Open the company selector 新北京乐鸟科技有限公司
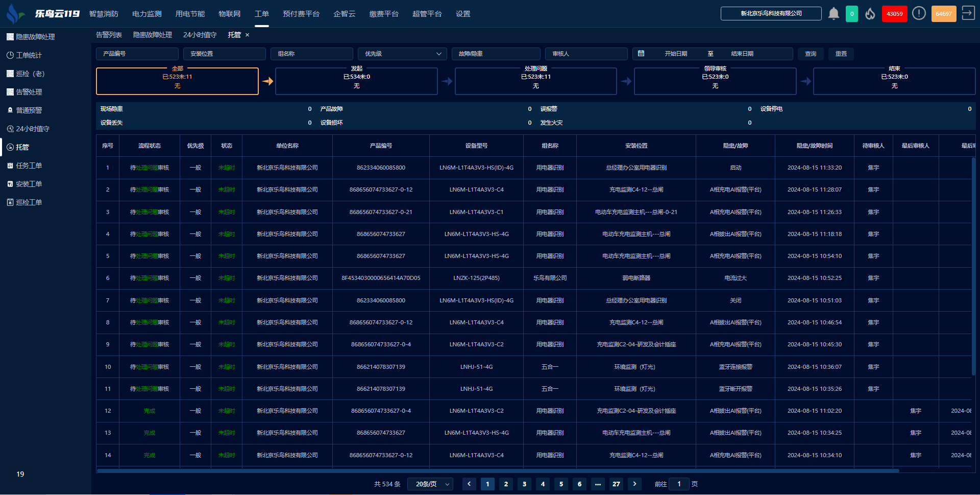Image resolution: width=980 pixels, height=495 pixels. point(771,14)
